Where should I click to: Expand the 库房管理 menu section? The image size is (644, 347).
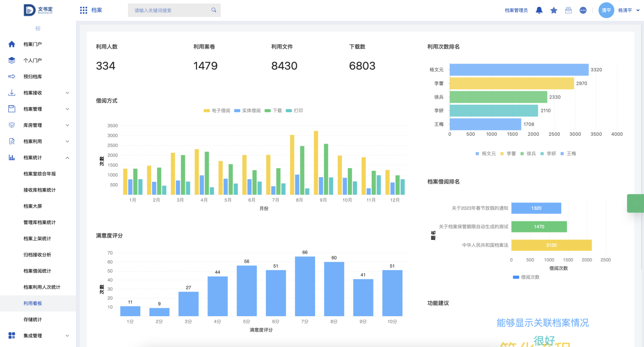(67, 125)
